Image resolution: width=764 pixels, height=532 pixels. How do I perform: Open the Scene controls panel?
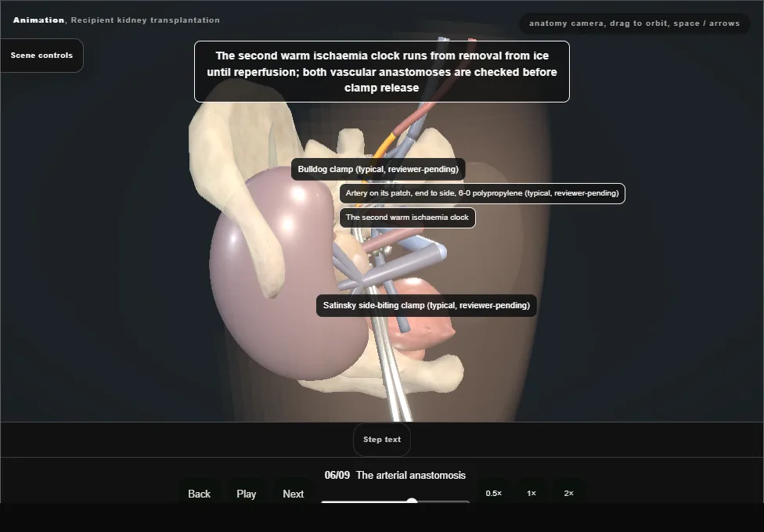tap(42, 56)
